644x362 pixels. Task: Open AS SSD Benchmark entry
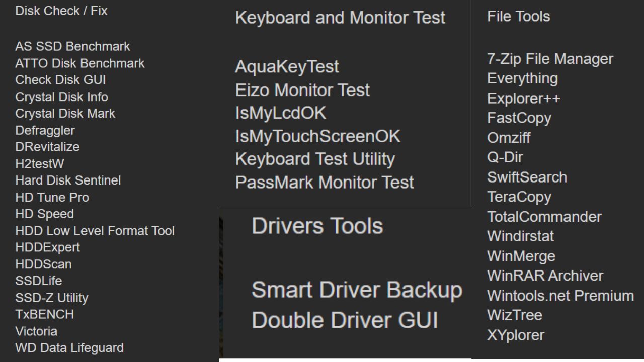tap(72, 46)
